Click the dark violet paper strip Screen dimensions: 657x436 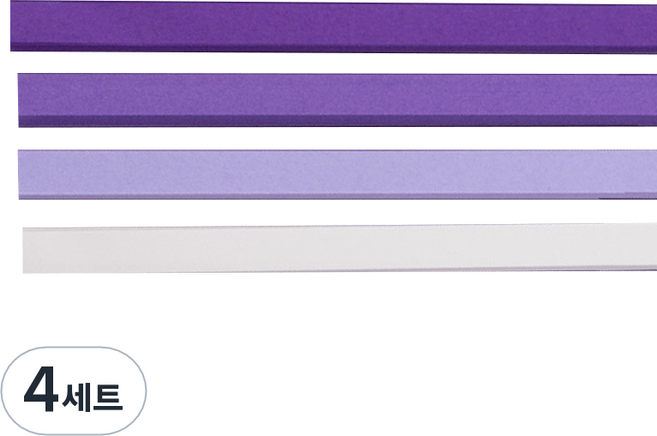[x=334, y=27]
